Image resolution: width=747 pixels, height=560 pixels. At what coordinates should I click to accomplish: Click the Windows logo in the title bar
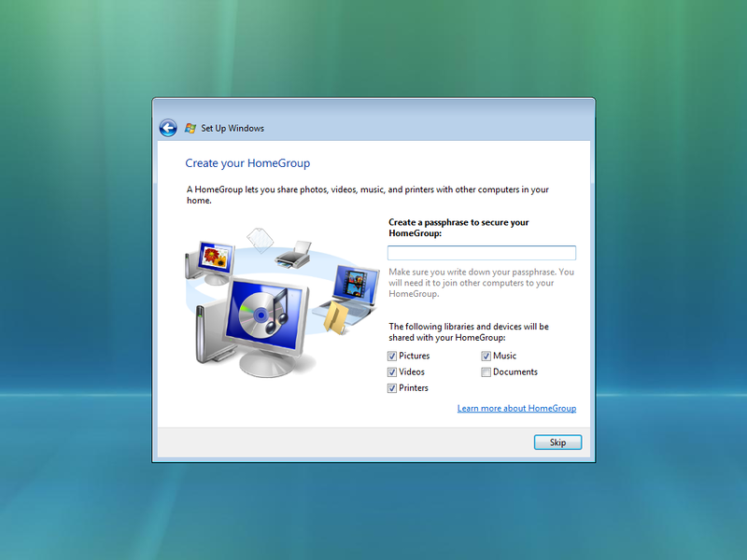pyautogui.click(x=189, y=128)
